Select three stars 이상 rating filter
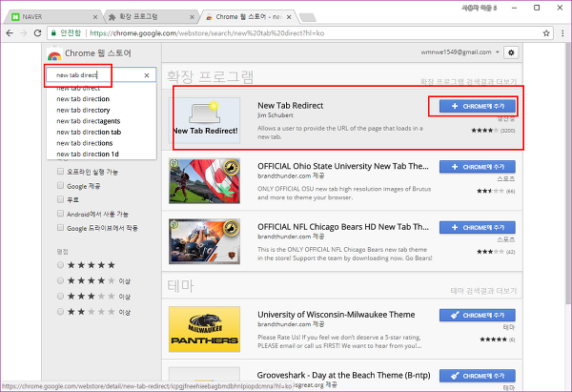 coord(61,296)
